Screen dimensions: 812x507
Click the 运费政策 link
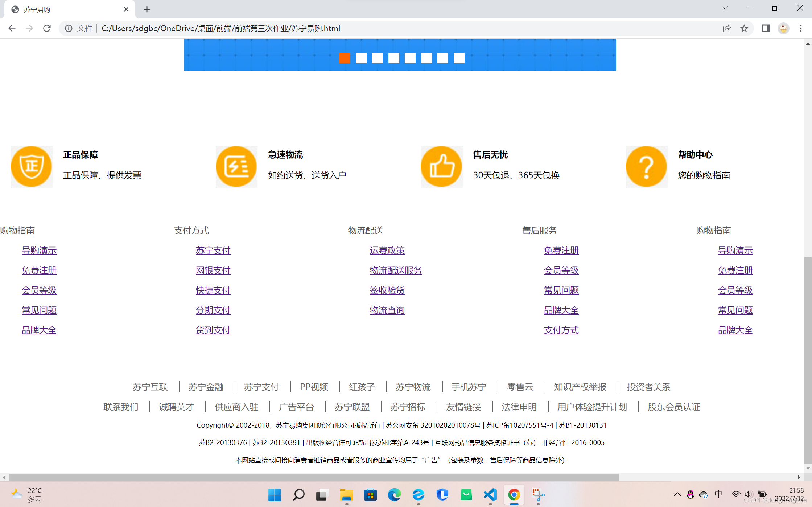pyautogui.click(x=387, y=250)
